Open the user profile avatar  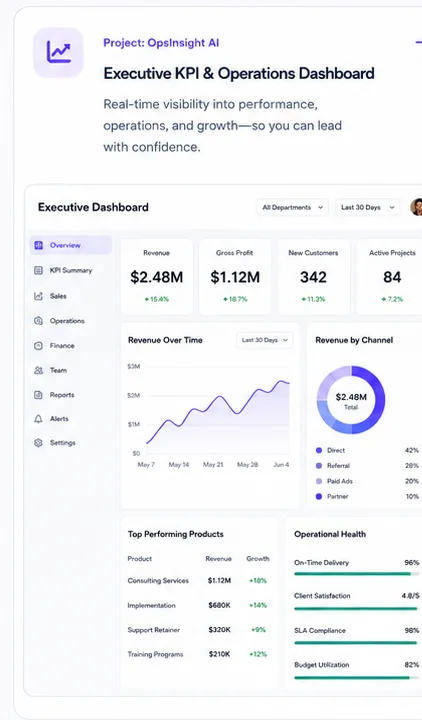tap(416, 207)
